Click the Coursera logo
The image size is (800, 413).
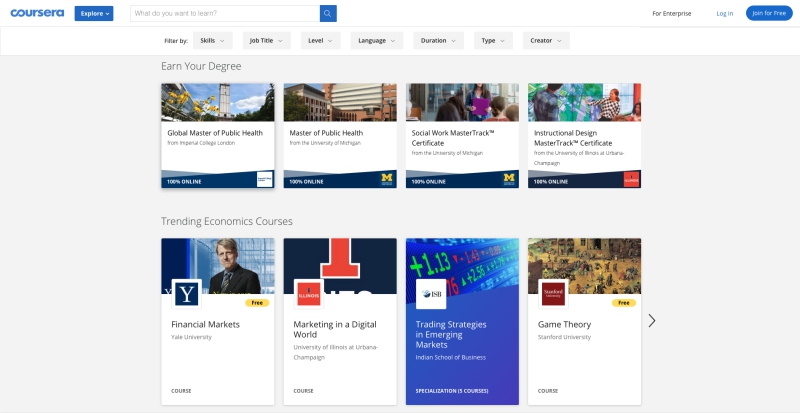point(37,13)
